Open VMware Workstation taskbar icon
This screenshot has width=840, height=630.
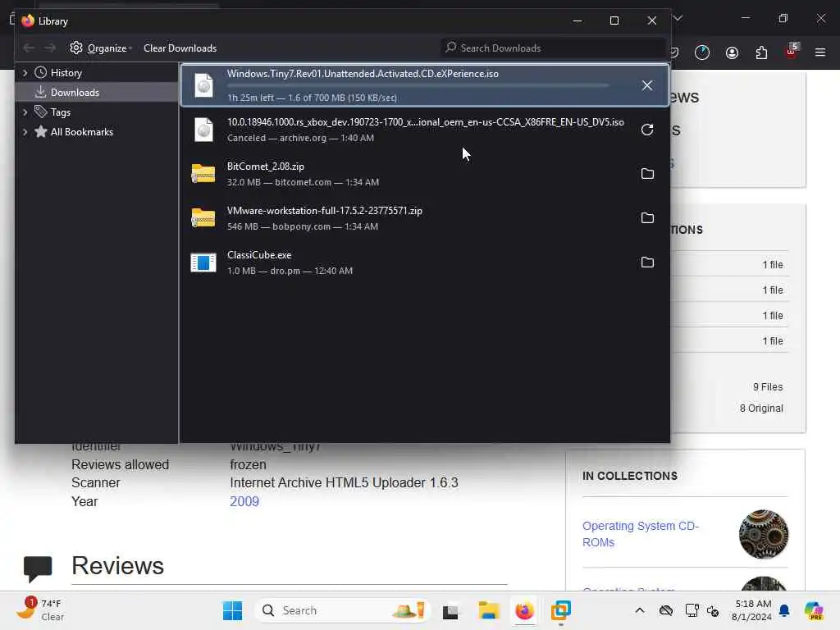coord(561,610)
